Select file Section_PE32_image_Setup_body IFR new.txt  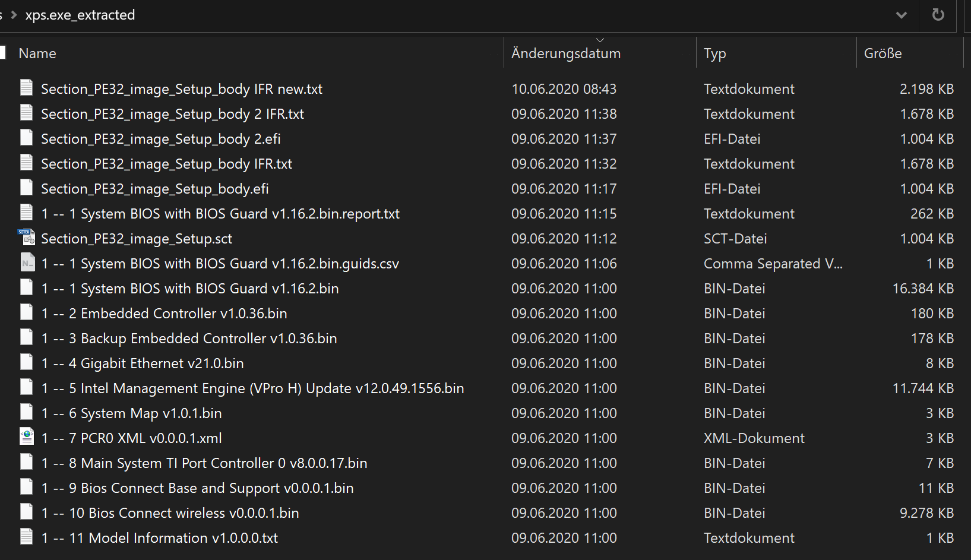182,89
